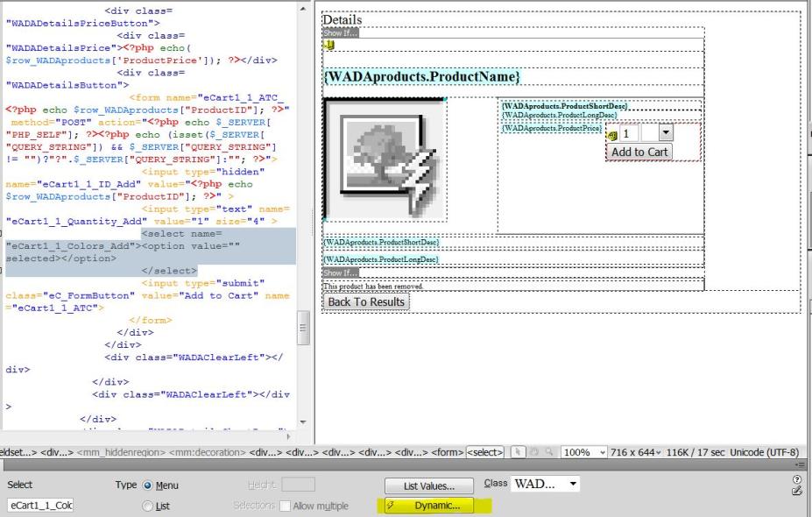The image size is (812, 517).
Task: Open the Quick Tag Editor icon
Action: tap(797, 491)
